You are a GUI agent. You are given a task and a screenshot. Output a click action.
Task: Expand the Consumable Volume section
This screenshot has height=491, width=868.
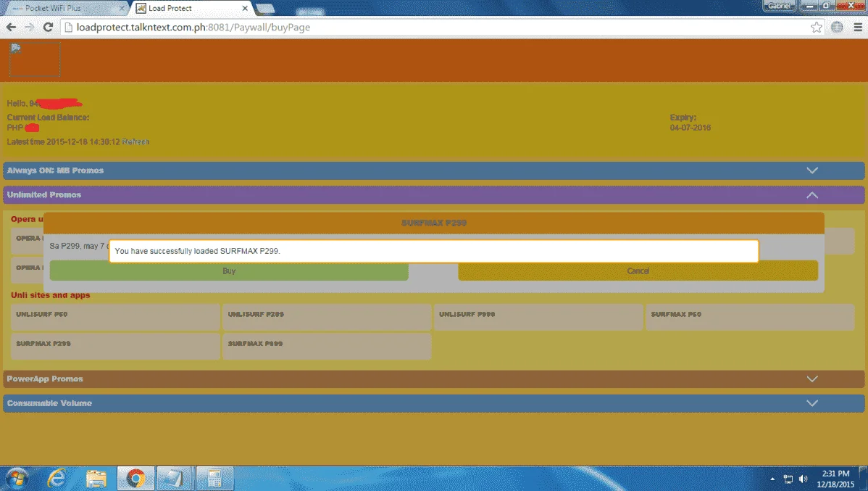pos(433,403)
